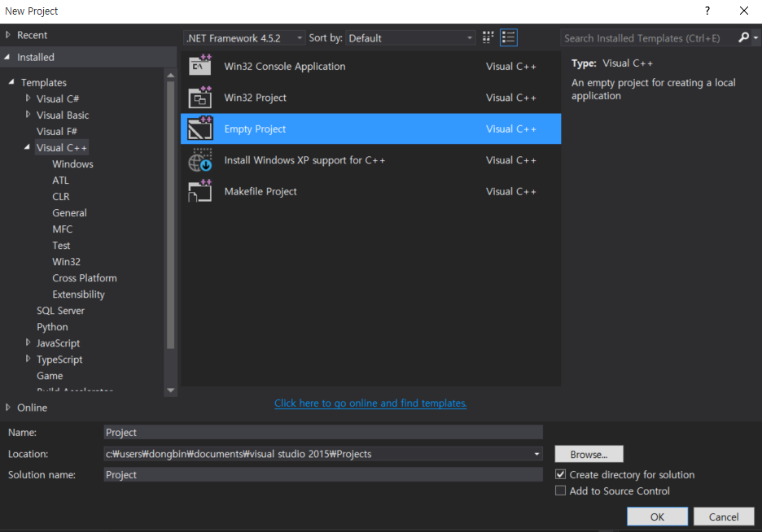762x532 pixels.
Task: Click the Empty Project template icon
Action: tap(199, 129)
